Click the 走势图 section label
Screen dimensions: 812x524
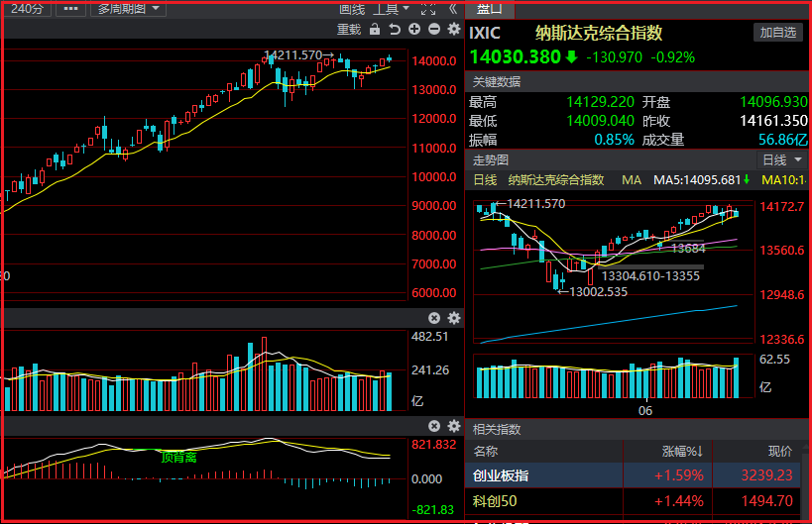click(491, 160)
